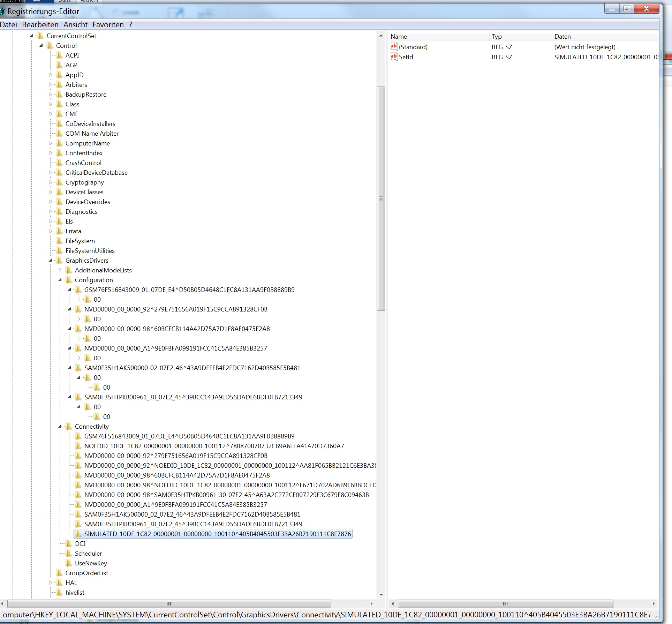The height and width of the screenshot is (624, 672).
Task: Click the (Standard) value's ab icon
Action: pyautogui.click(x=394, y=46)
